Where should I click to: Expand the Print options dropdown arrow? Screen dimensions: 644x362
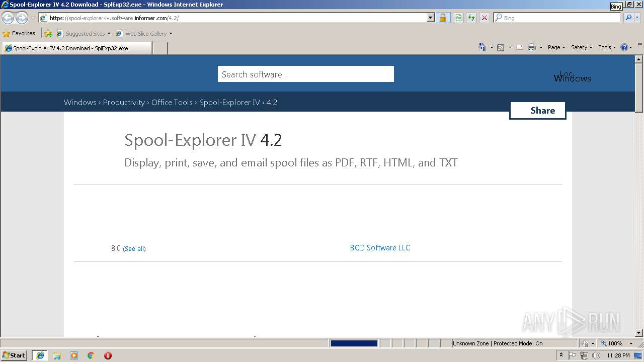[541, 47]
